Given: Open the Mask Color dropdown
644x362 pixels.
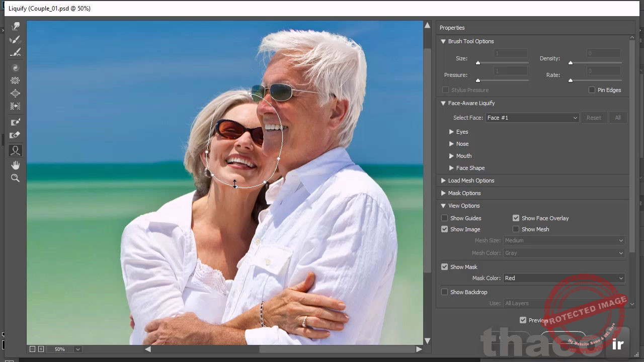Looking at the screenshot, I should pyautogui.click(x=563, y=278).
